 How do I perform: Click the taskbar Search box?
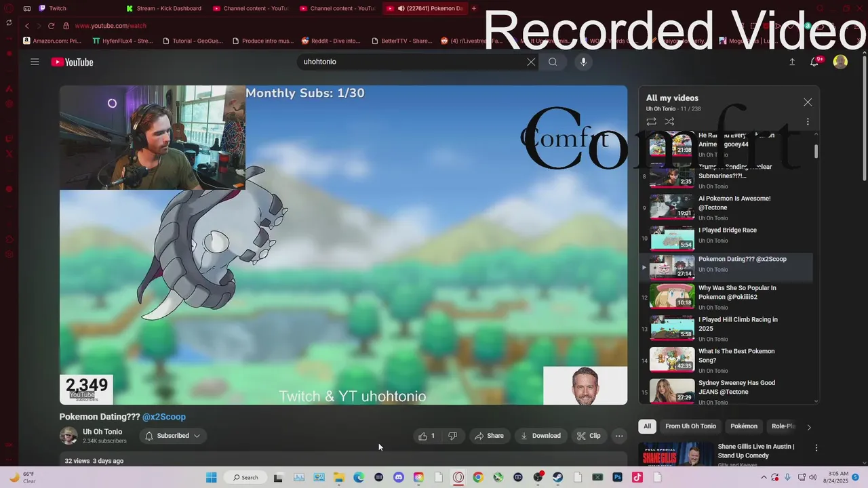point(245,477)
